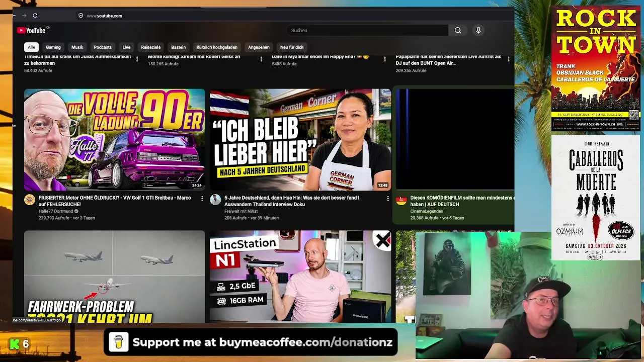Open CinemaLegenden channel avatar
Viewport: 644px width, 362px height.
tap(401, 200)
